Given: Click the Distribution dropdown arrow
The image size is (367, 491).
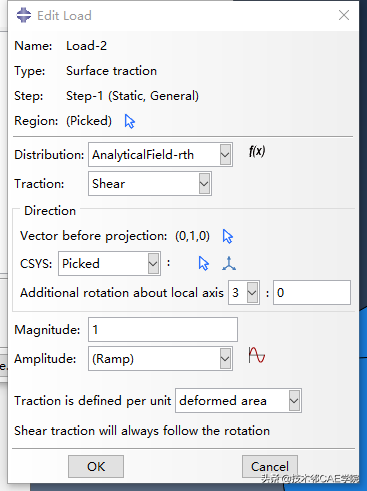Looking at the screenshot, I should [225, 155].
